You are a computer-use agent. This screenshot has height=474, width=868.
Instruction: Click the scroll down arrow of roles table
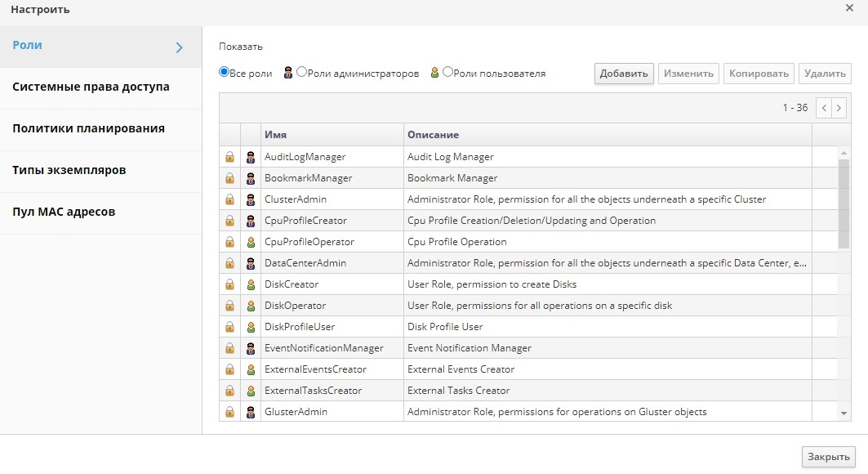[844, 414]
